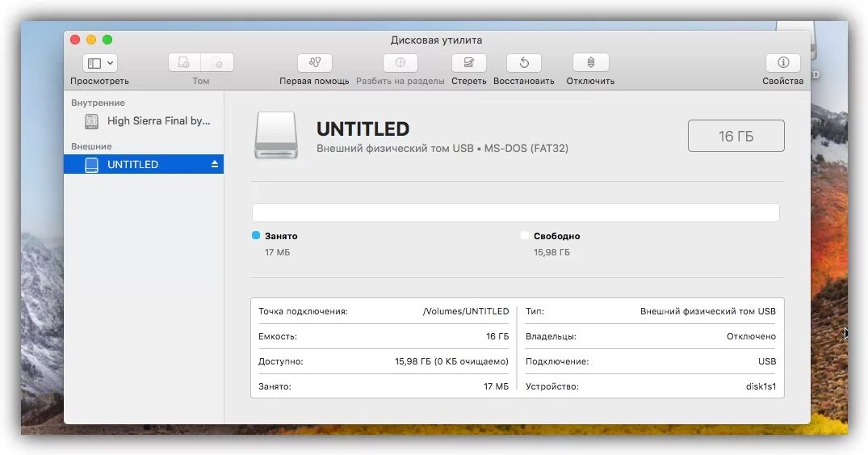Open the Info properties icon
The height and width of the screenshot is (455, 868).
pyautogui.click(x=782, y=62)
